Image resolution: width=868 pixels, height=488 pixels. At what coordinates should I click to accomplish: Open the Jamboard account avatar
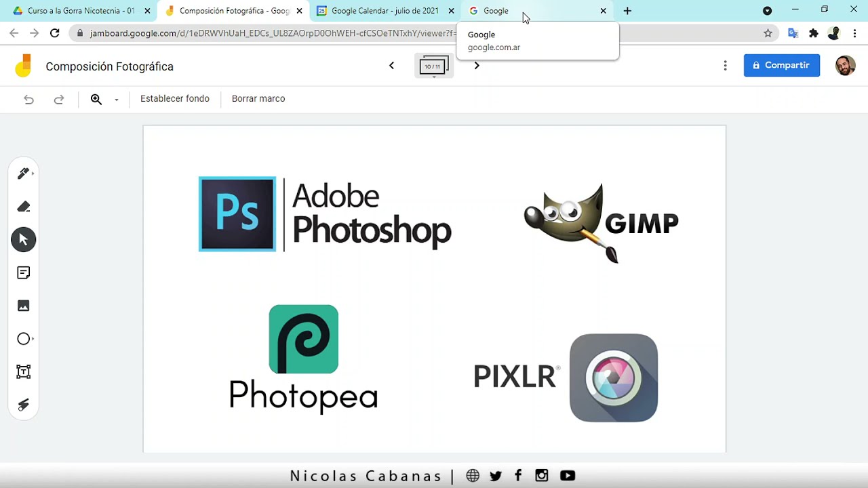point(845,66)
